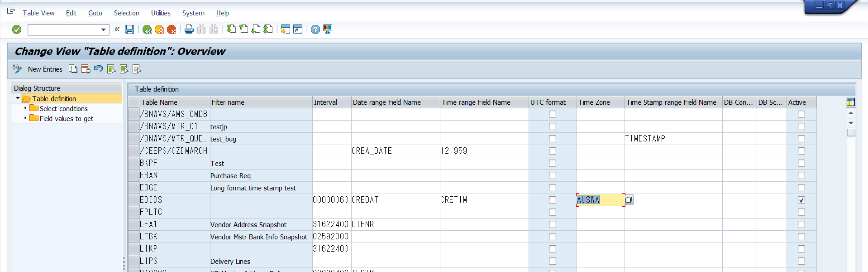Open the Utilities menu
Viewport: 868px width, 272px height.
[x=161, y=13]
